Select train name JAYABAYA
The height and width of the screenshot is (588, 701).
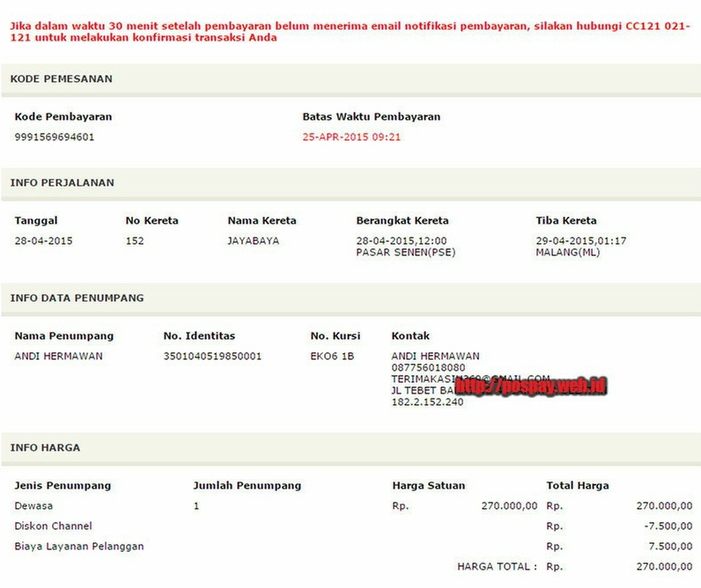pyautogui.click(x=254, y=240)
